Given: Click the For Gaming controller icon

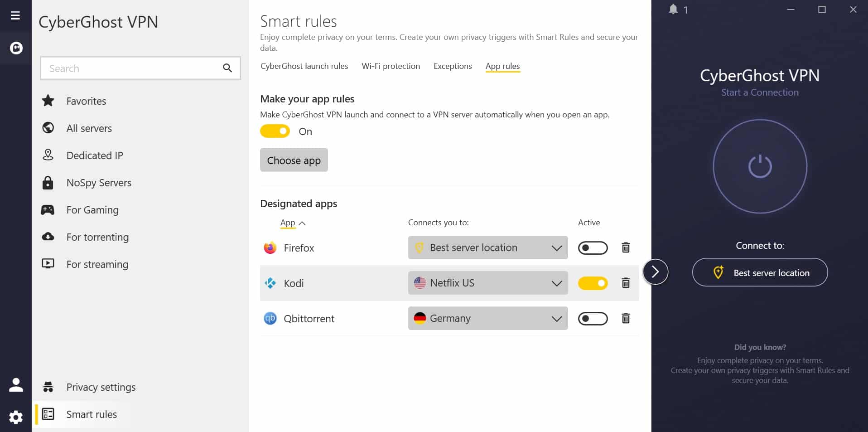Looking at the screenshot, I should coord(48,210).
